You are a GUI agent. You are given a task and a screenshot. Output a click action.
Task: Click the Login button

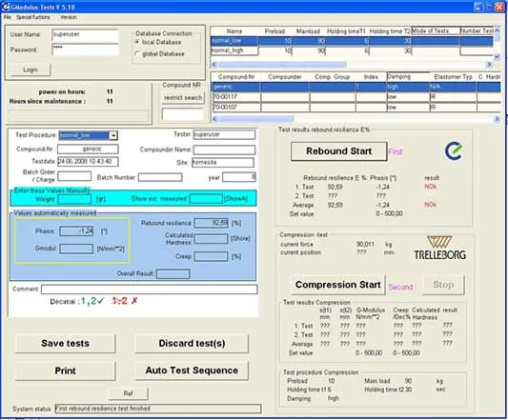tap(30, 70)
